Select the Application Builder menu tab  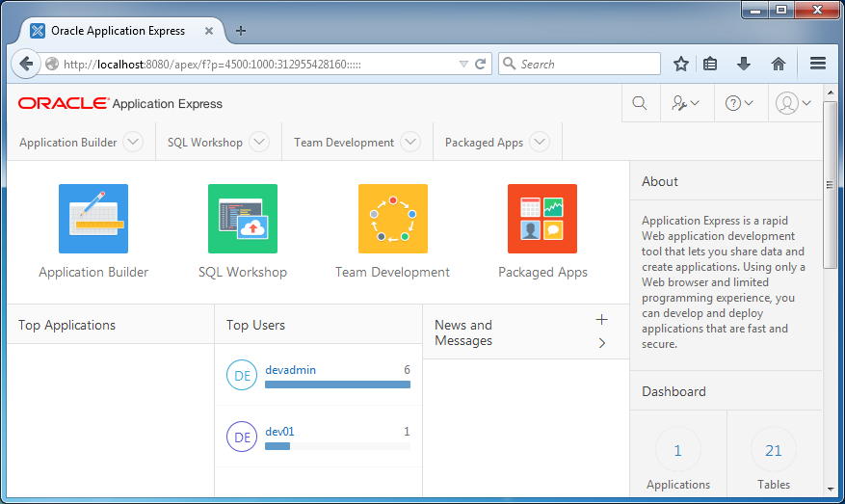[67, 143]
